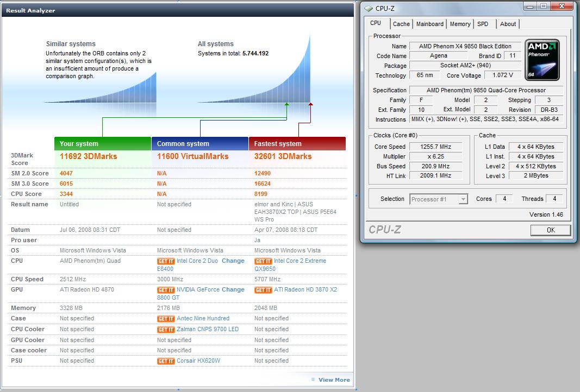This screenshot has width=580, height=392.
Task: Click the GET IT badge beside Corsair HX620W
Action: click(166, 361)
